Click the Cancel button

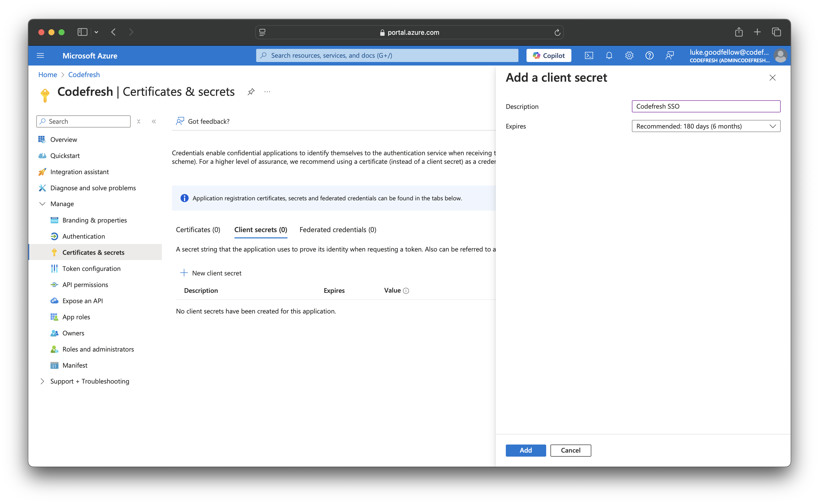tap(570, 450)
